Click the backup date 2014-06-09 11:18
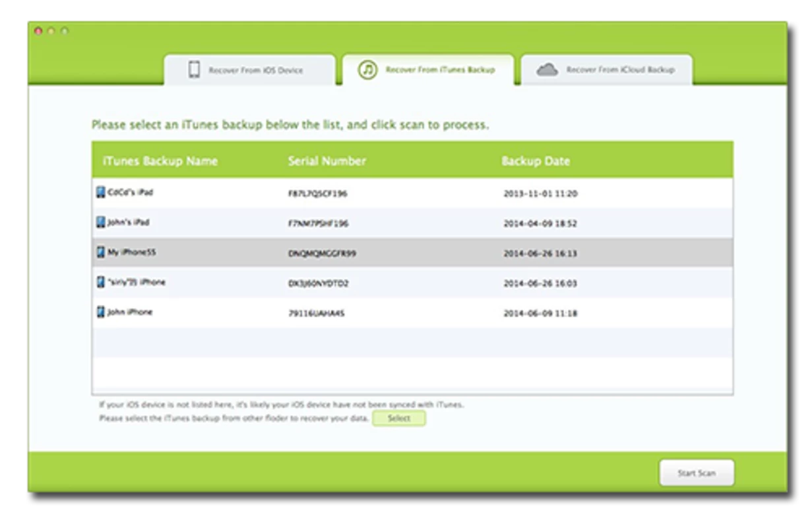The height and width of the screenshot is (528, 812). (x=540, y=313)
